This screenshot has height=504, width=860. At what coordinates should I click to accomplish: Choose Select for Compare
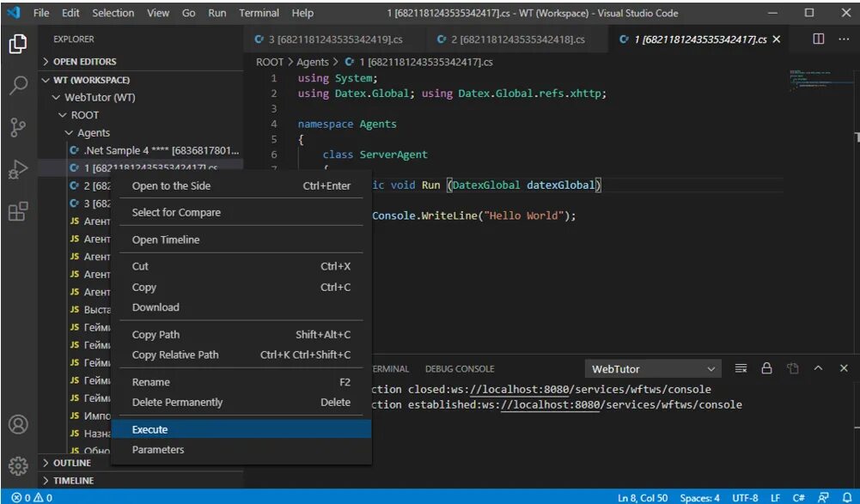point(241,213)
